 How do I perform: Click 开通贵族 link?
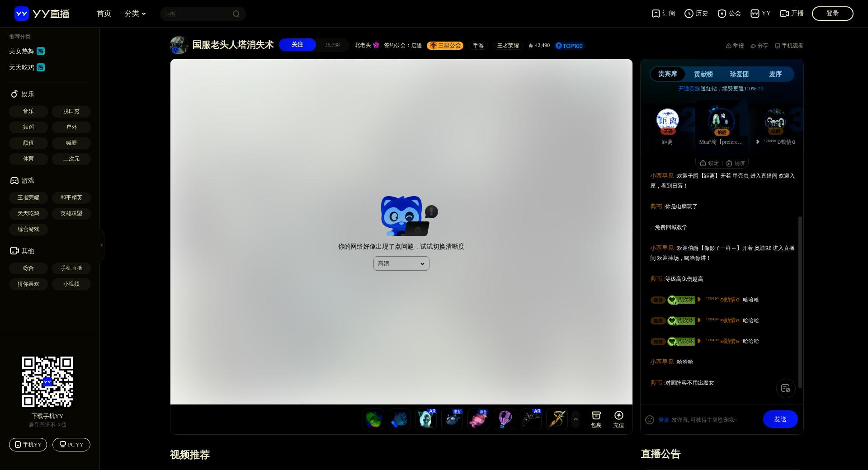pyautogui.click(x=689, y=89)
